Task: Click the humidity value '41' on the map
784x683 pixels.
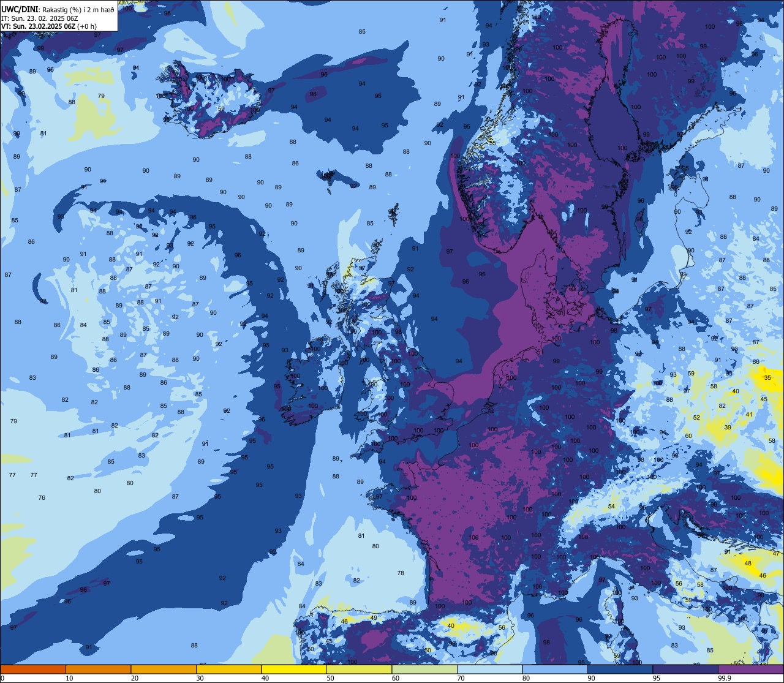Action: click(x=748, y=415)
